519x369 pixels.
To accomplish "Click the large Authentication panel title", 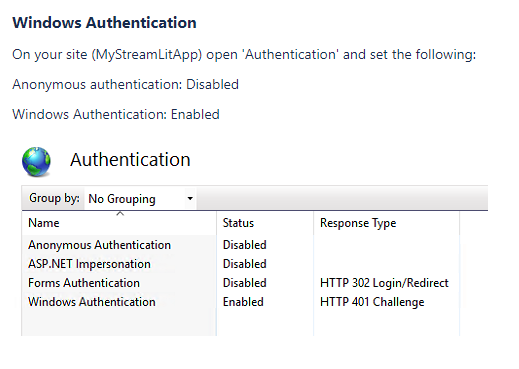I will 130,160.
